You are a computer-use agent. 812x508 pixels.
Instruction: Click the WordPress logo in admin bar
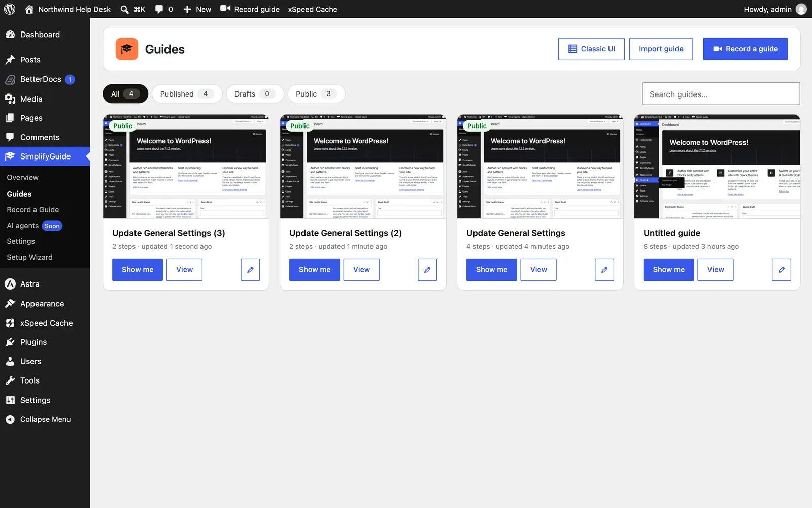point(10,9)
